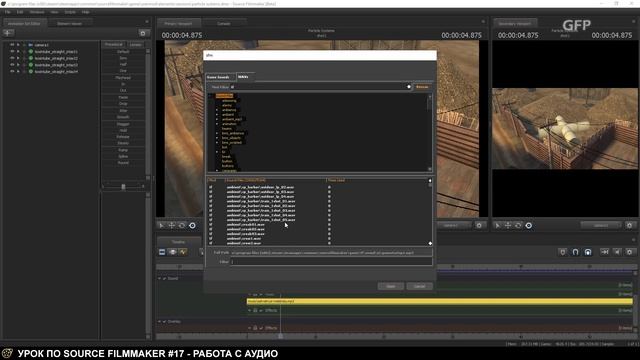Open Animation Set Editor settings gear
The image size is (640, 360).
(142, 33)
